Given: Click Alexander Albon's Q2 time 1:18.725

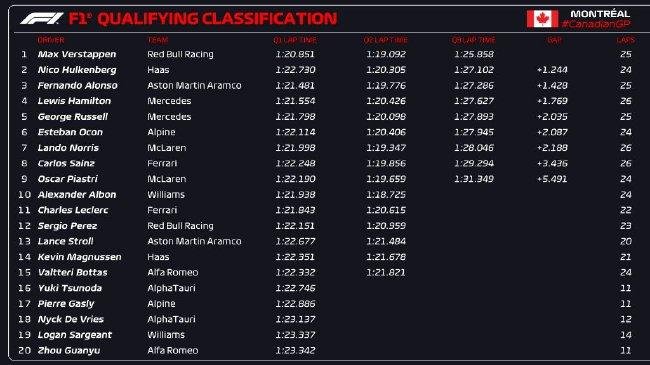Looking at the screenshot, I should point(386,195).
